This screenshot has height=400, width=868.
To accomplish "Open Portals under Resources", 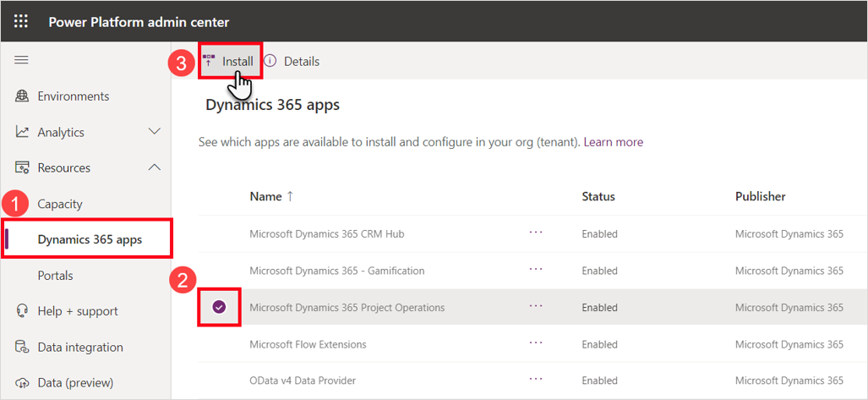I will [x=55, y=276].
